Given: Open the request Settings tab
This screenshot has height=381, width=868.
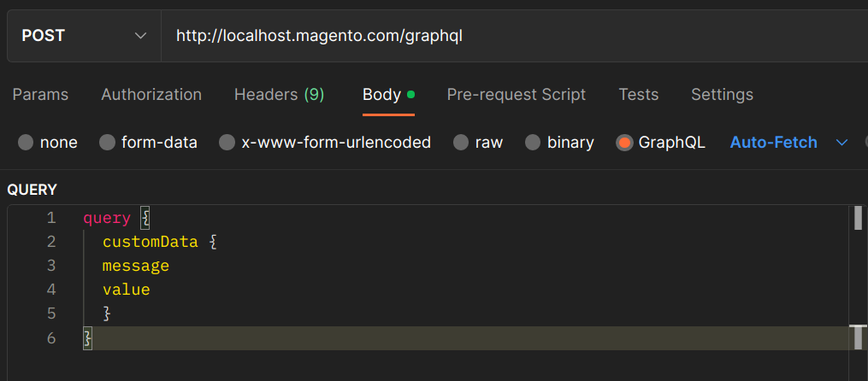Looking at the screenshot, I should coord(722,95).
